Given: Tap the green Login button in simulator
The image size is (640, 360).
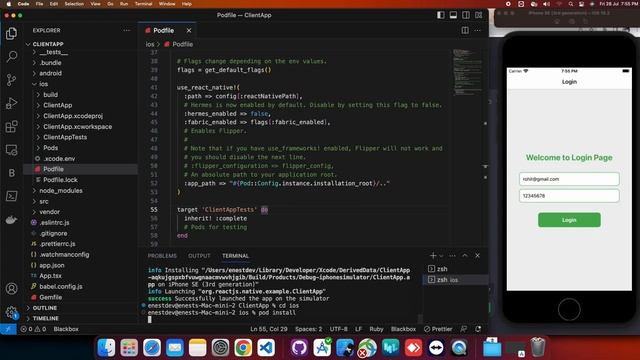Looking at the screenshot, I should [x=569, y=220].
